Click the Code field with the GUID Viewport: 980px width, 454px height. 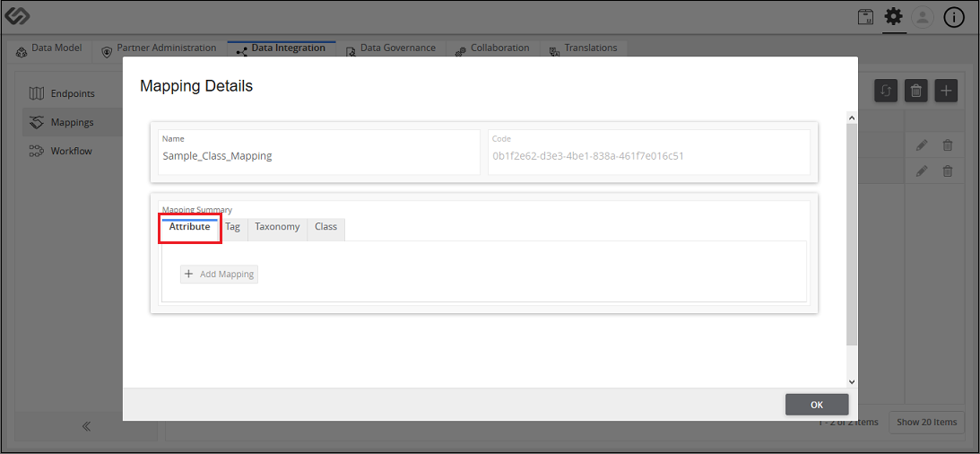649,152
